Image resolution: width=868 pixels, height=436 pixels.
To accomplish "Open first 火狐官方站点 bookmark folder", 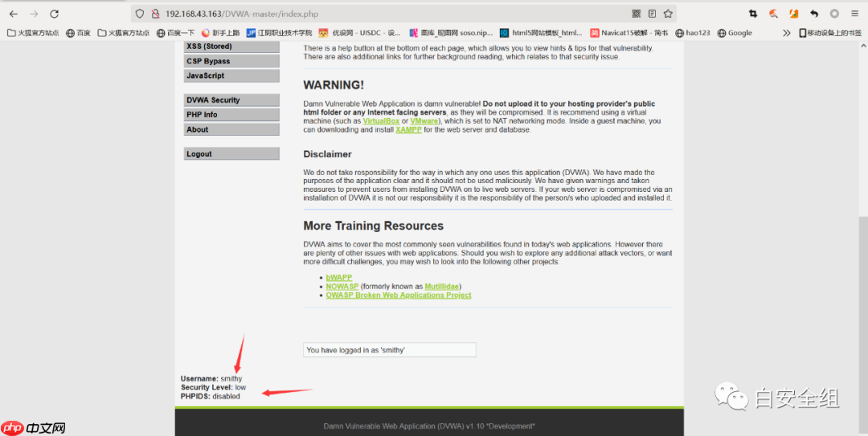I will coord(33,33).
